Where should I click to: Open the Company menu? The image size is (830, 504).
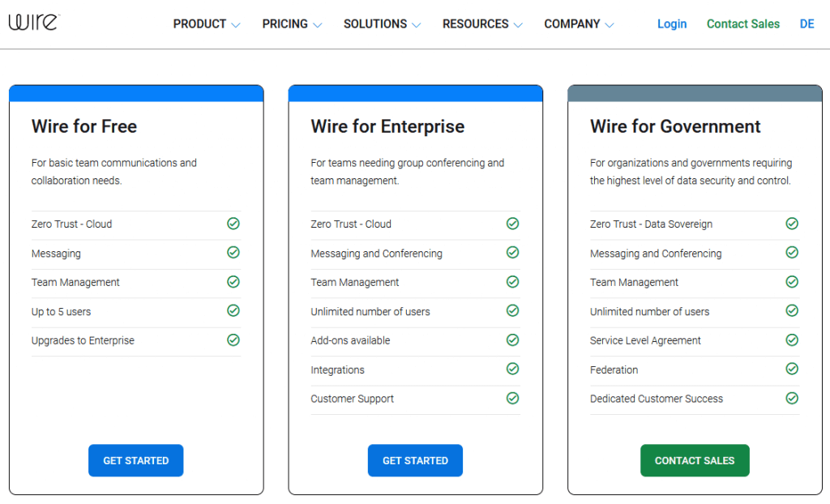579,24
